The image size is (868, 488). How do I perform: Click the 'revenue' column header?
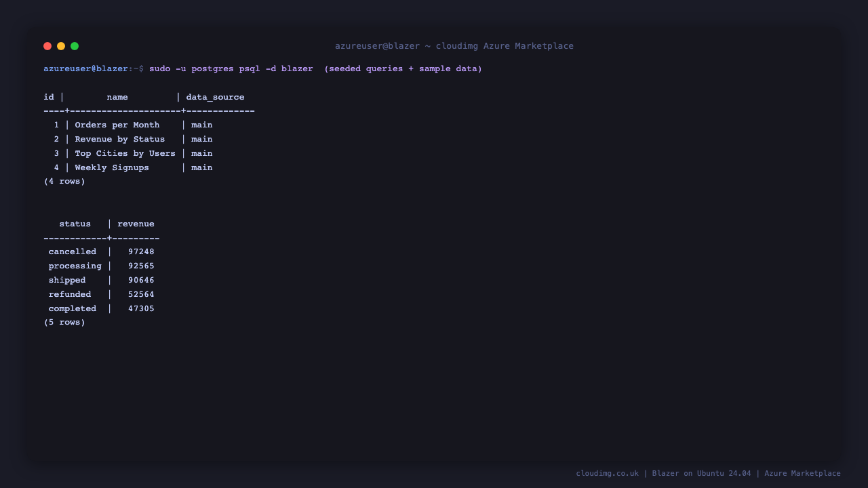pos(136,224)
